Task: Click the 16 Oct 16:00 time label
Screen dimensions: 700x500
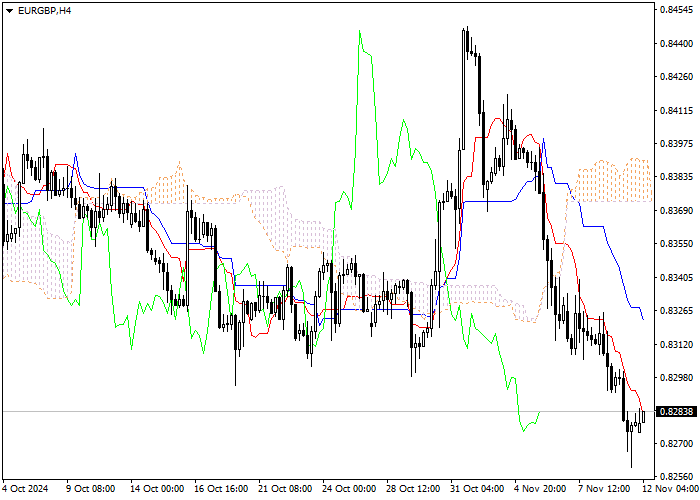Action: click(221, 489)
